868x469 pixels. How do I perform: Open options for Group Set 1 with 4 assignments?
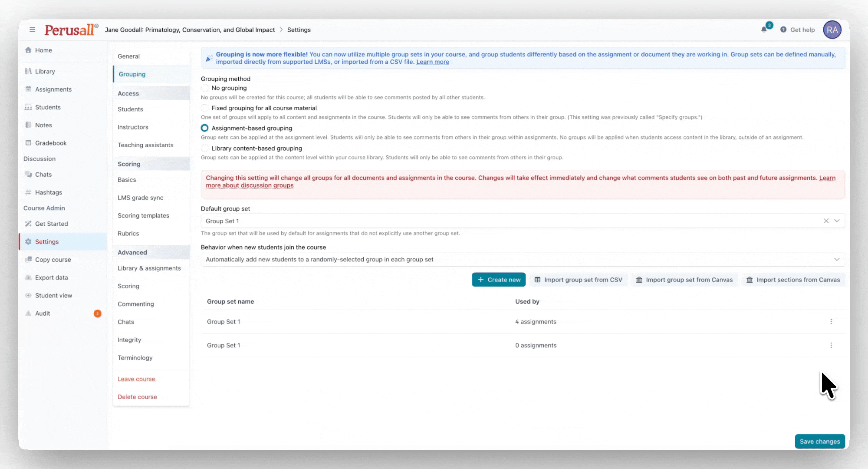coord(831,322)
